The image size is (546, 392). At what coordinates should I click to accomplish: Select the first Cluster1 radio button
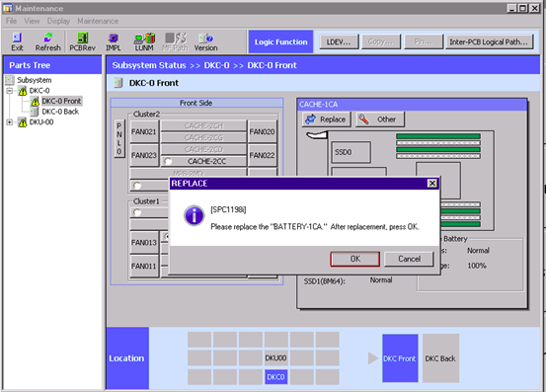[x=137, y=212]
